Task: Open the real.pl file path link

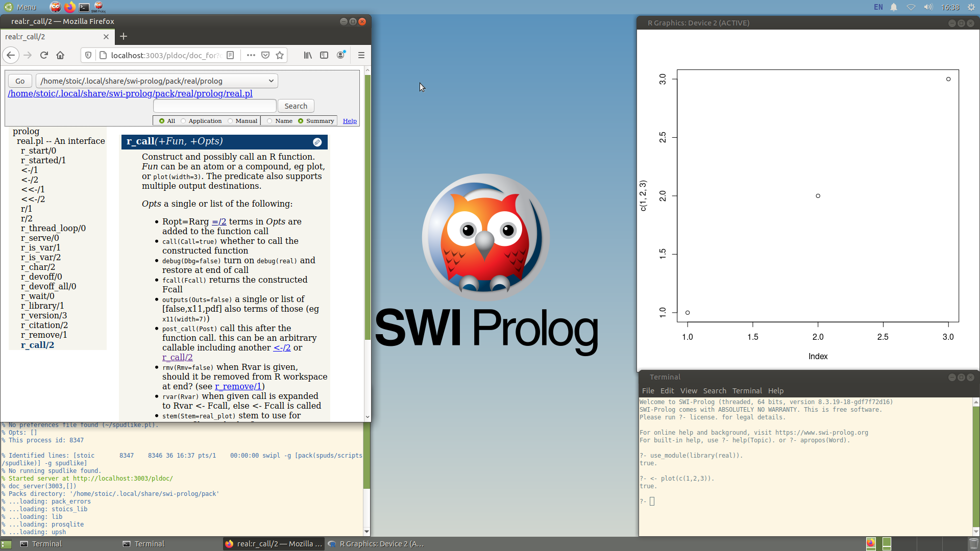Action: 130,93
